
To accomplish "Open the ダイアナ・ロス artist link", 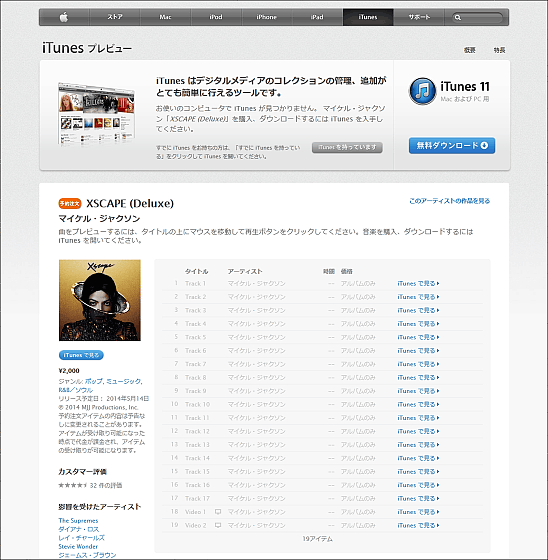I will (79, 529).
